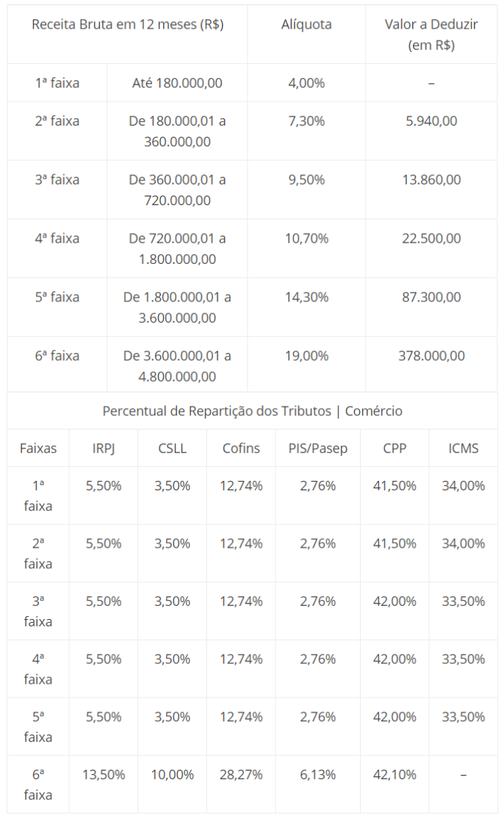Select the "De 360.000,01 a 720.000,00" range
Viewport: 504px width, 819px height.
pos(177,190)
